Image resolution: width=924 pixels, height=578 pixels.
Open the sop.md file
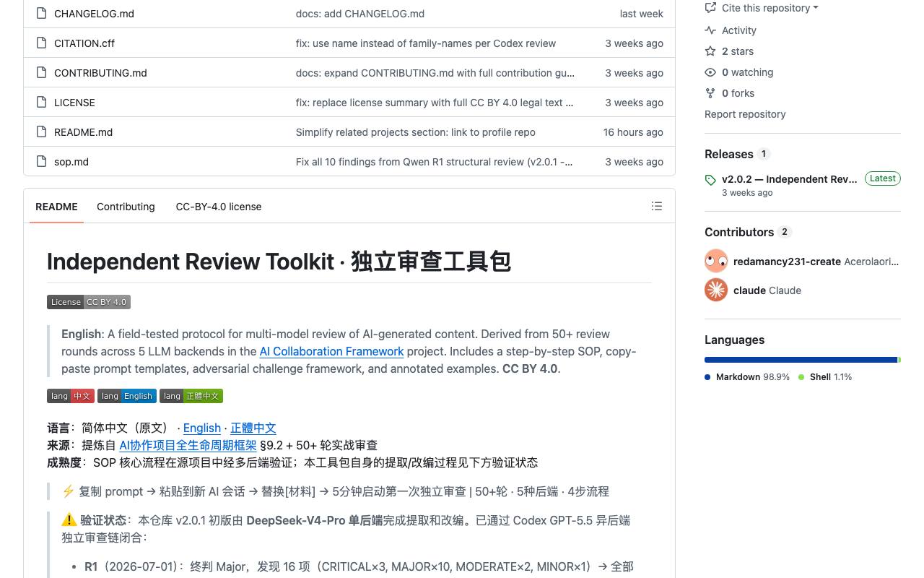point(71,162)
